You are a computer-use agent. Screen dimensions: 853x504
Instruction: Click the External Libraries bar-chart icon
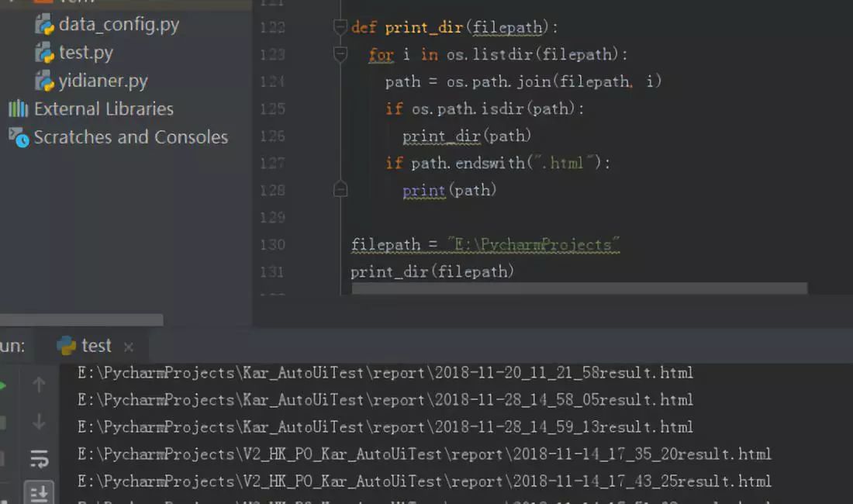(18, 109)
